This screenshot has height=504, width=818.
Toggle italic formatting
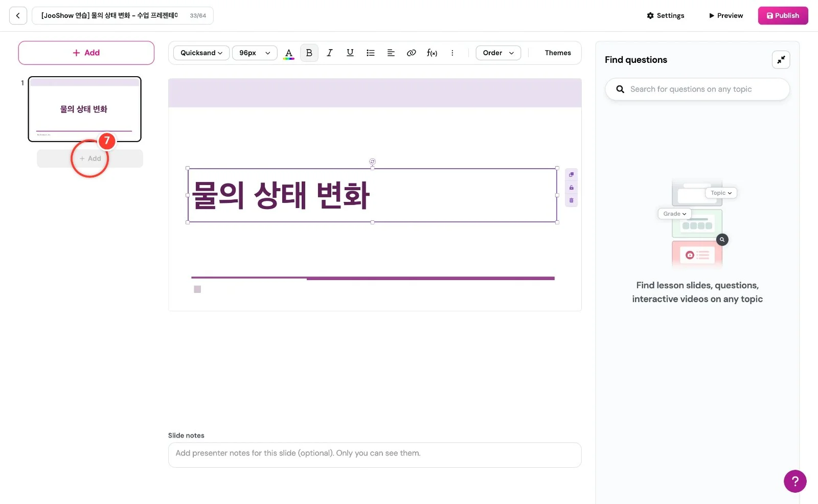tap(330, 53)
